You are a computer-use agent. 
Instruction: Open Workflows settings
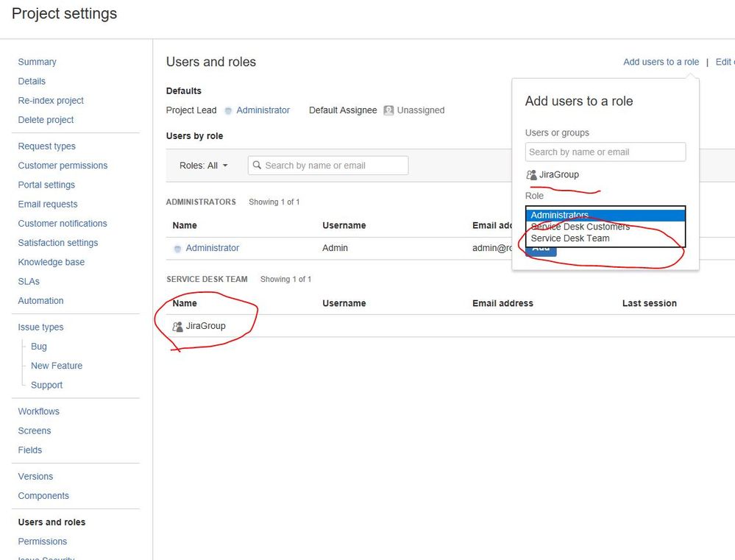pos(39,411)
